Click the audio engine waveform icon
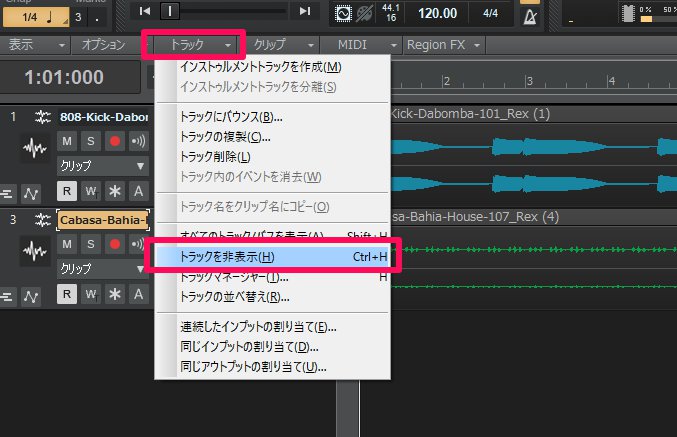Viewport: 677px width, 437px height. [343, 13]
